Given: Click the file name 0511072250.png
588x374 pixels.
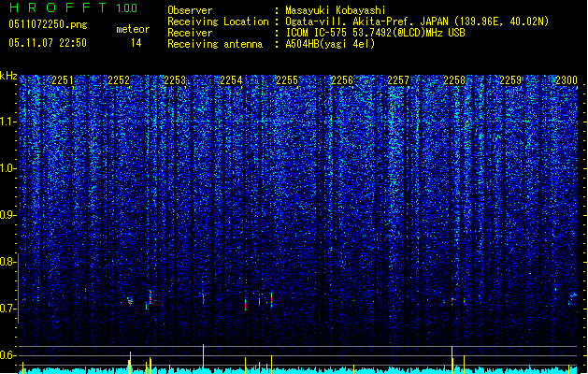Looking at the screenshot, I should [48, 24].
